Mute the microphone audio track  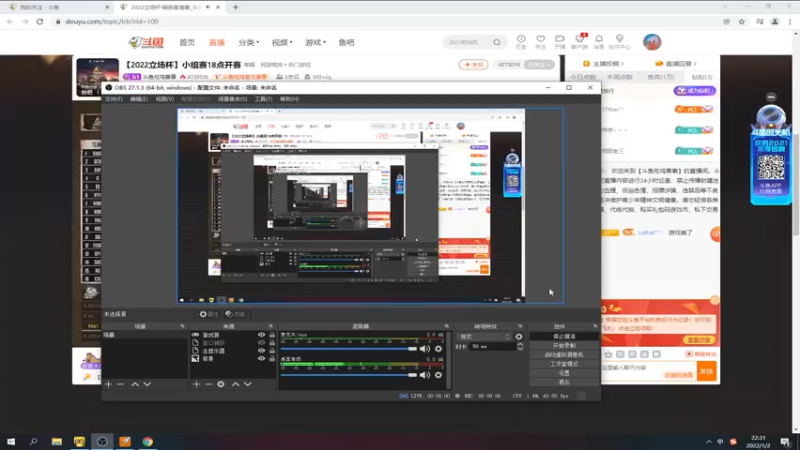click(x=424, y=349)
